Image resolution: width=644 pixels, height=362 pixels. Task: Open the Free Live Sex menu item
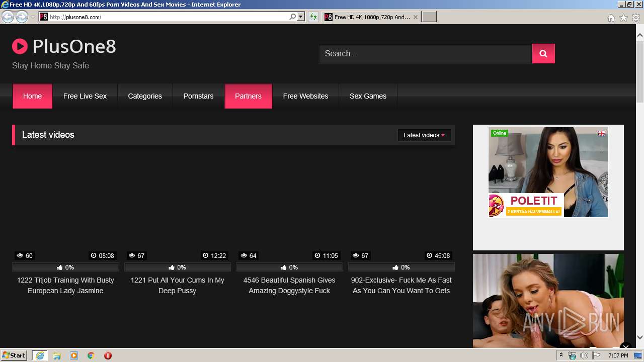point(85,96)
